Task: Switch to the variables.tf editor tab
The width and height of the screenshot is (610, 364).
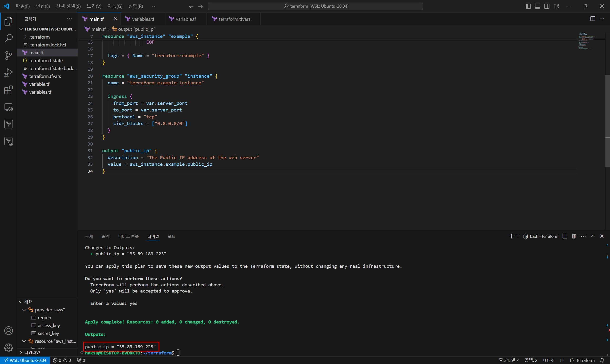Action: [143, 19]
